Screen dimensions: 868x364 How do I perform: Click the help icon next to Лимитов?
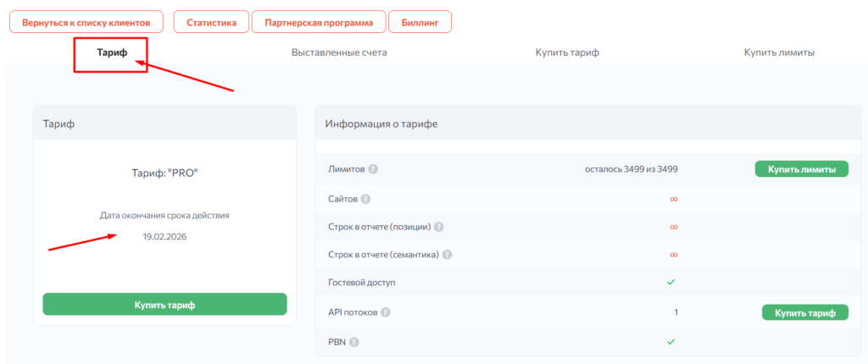pyautogui.click(x=374, y=169)
